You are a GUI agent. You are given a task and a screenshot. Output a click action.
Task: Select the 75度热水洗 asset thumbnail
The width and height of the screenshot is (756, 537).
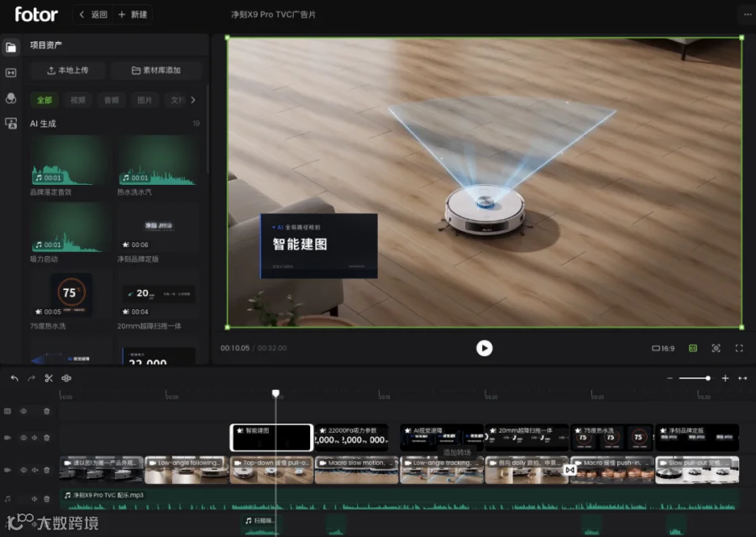click(x=71, y=295)
